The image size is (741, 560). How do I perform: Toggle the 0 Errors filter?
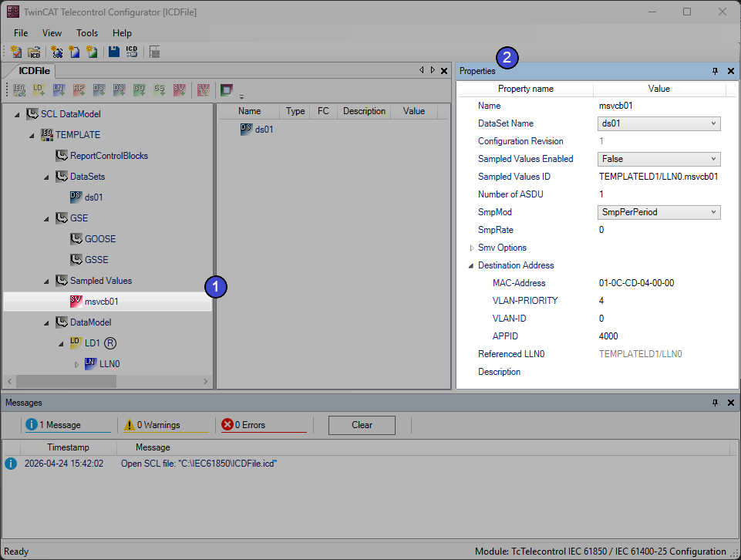pos(263,425)
